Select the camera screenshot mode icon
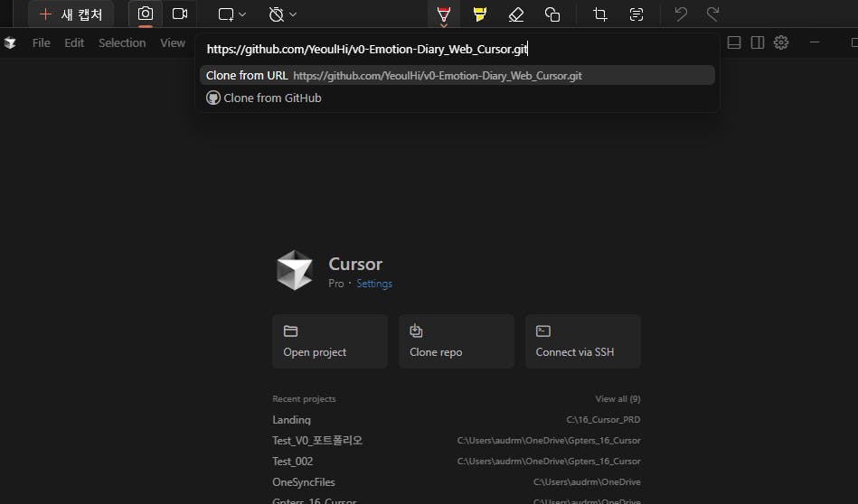 coord(145,14)
